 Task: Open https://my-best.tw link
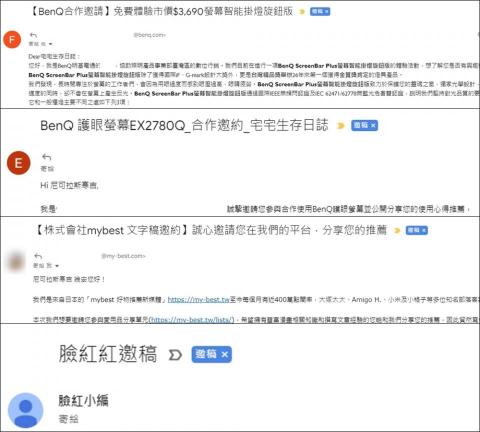pos(199,300)
